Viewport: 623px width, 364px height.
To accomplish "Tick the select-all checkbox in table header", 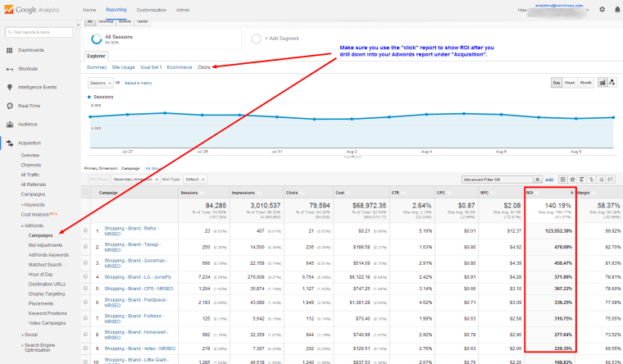I will pyautogui.click(x=86, y=192).
